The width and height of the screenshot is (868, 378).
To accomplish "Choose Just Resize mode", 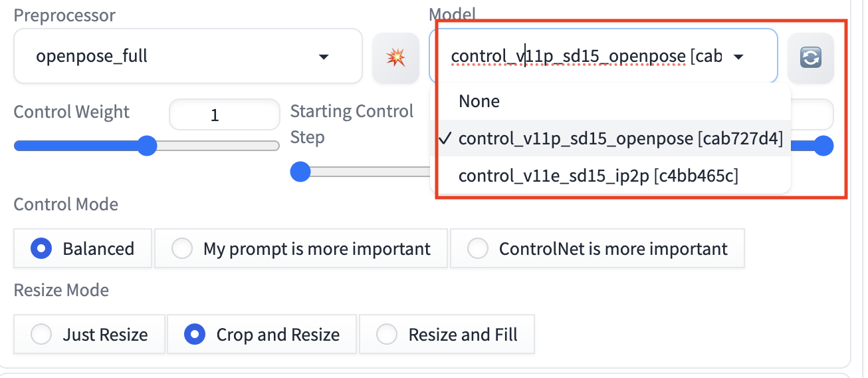I will tap(41, 334).
